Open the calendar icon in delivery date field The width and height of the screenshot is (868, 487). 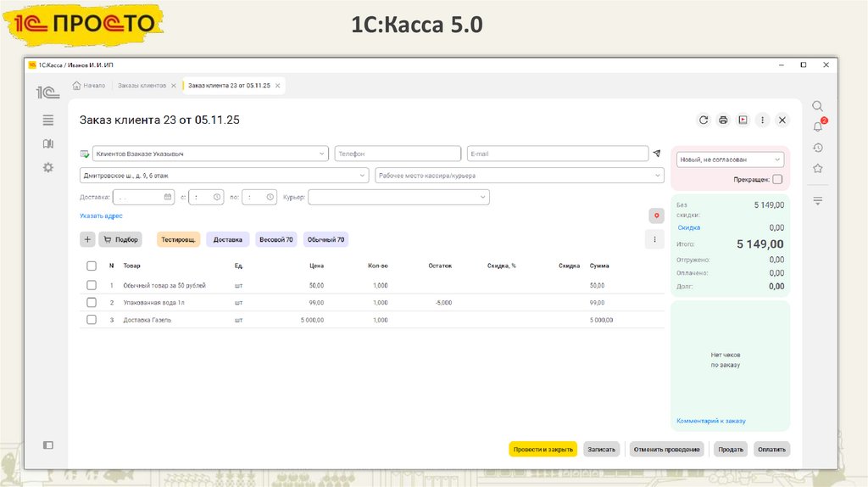[168, 197]
